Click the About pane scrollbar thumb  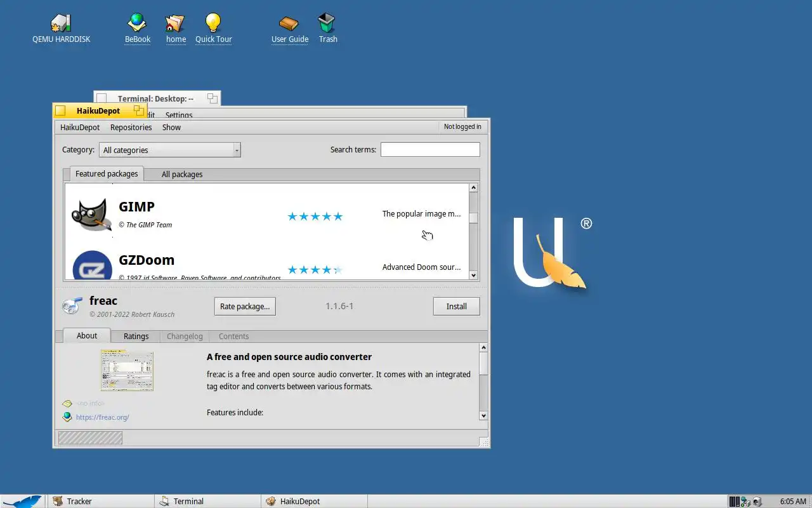tap(483, 364)
